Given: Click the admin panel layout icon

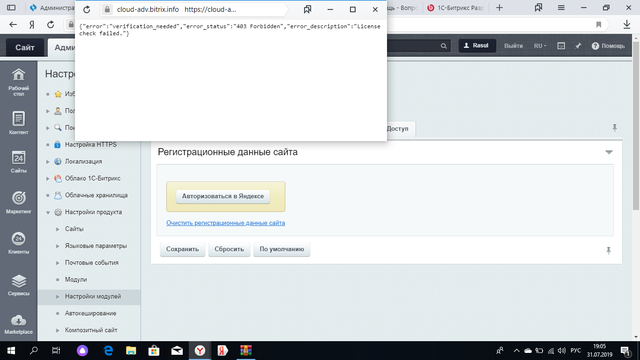Looking at the screenshot, I should tap(561, 46).
